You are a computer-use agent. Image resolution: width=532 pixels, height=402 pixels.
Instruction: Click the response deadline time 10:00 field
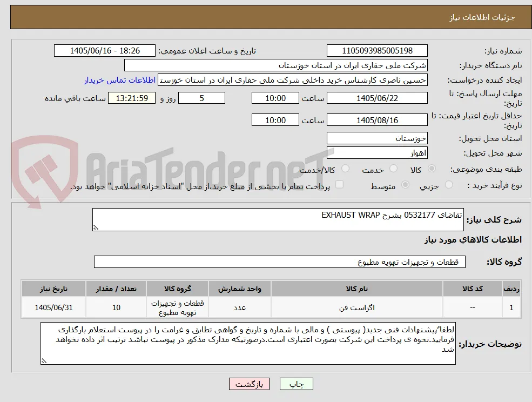[275, 98]
